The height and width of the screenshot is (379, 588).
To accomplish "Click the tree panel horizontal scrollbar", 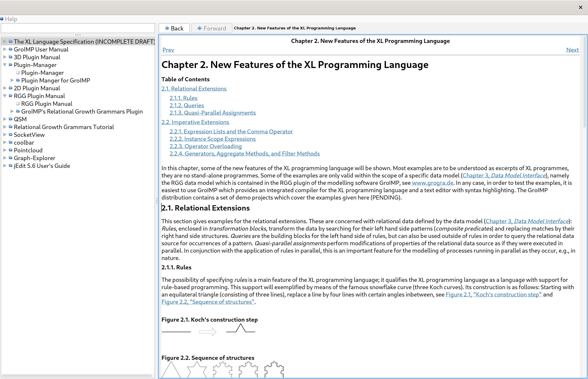I will 77,376.
